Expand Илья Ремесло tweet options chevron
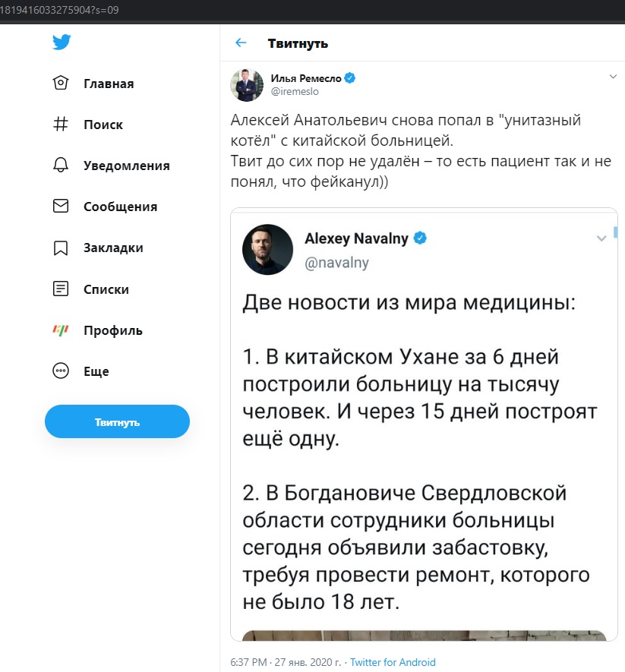 [x=613, y=77]
